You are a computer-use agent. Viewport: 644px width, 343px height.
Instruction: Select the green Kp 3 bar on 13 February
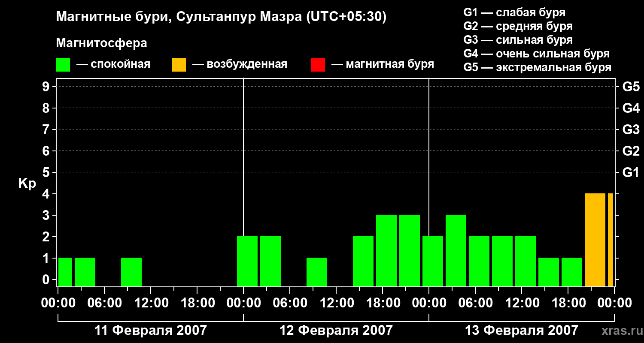[456, 251]
